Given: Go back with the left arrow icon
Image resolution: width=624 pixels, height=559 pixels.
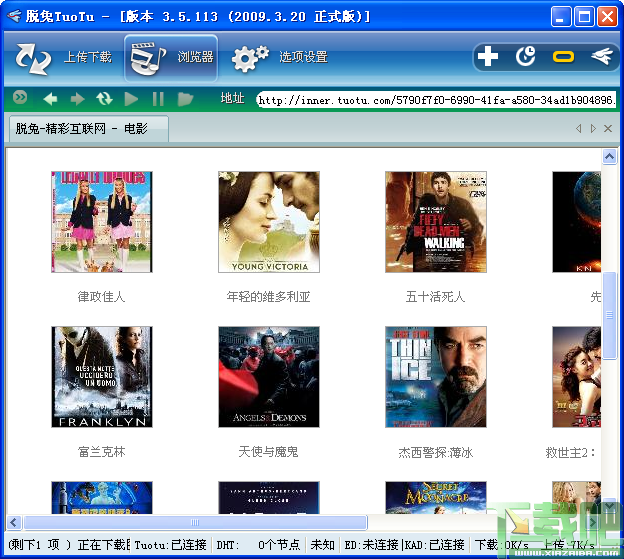Looking at the screenshot, I should click(50, 99).
